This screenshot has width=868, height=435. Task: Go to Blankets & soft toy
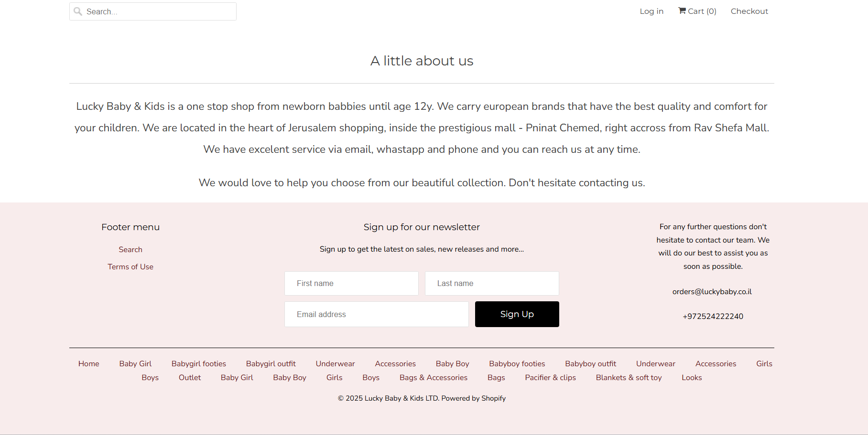[x=629, y=378]
